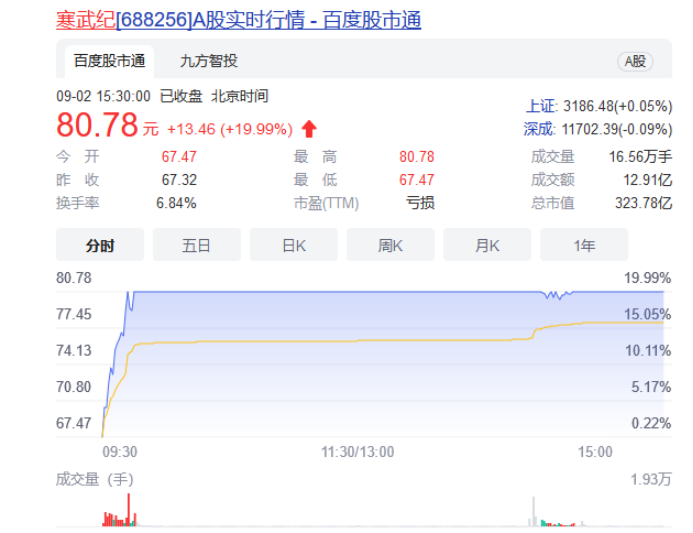This screenshot has height=533, width=693.
Task: Click the change value +13.46 (+19.99%)
Action: pos(230,129)
